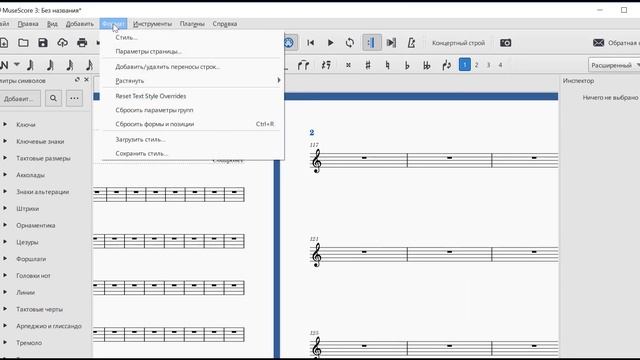This screenshot has height=360, width=640.
Task: Select voice 2 button
Action: [x=476, y=65]
